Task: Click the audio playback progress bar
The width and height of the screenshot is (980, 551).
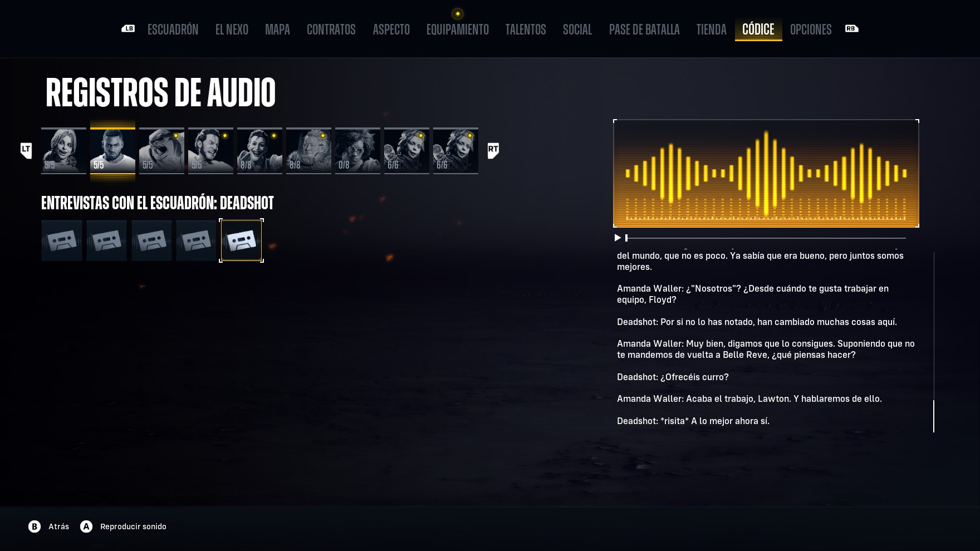Action: tap(766, 238)
